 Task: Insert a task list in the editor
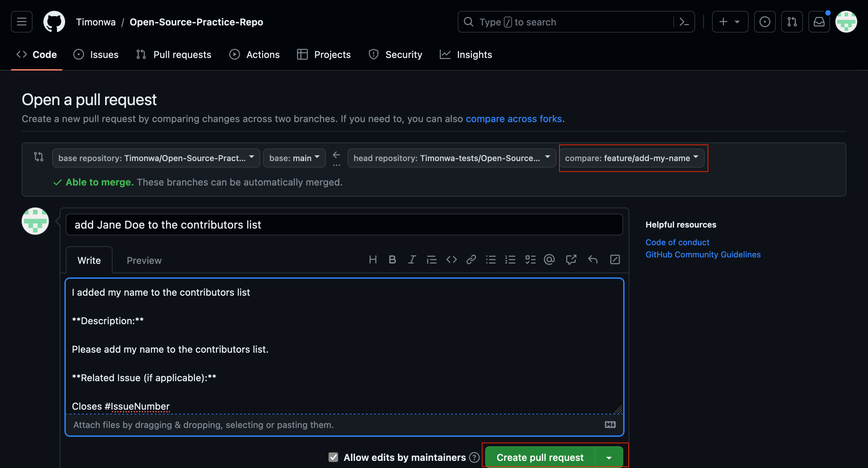pos(530,260)
